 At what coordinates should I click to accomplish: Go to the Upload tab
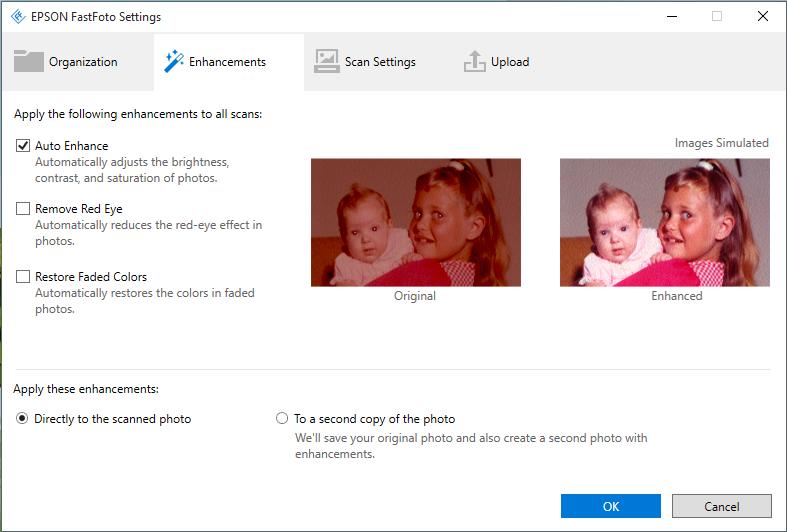click(x=510, y=62)
